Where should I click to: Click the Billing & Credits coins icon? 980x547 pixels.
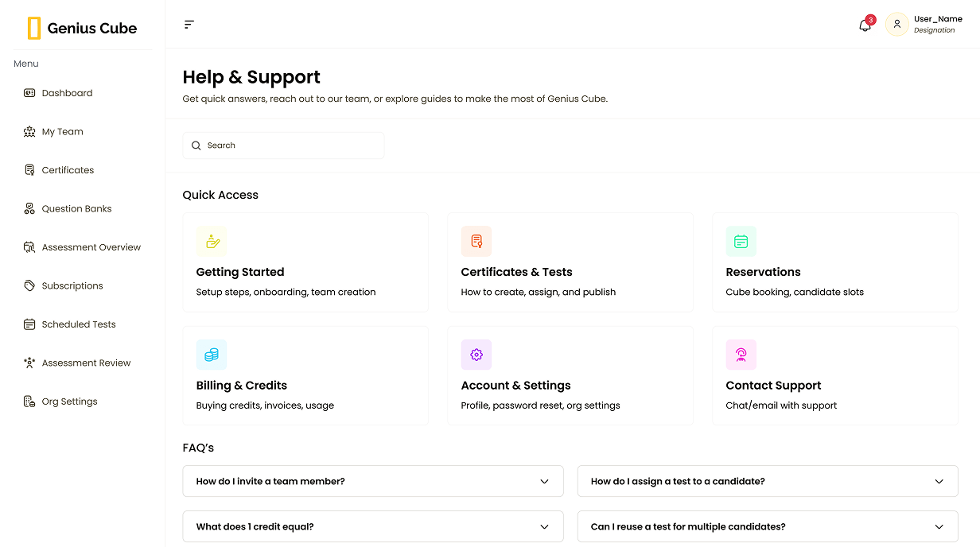click(212, 355)
